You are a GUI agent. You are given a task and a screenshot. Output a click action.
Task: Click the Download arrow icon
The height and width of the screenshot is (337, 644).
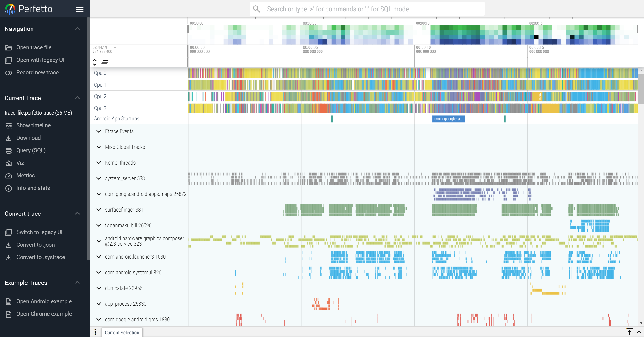coord(9,138)
